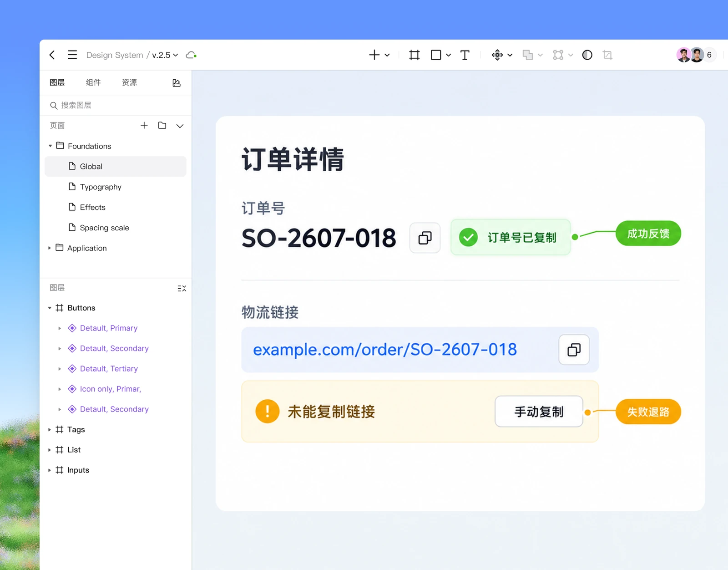Open the v.2.5 version dropdown

[x=165, y=55]
